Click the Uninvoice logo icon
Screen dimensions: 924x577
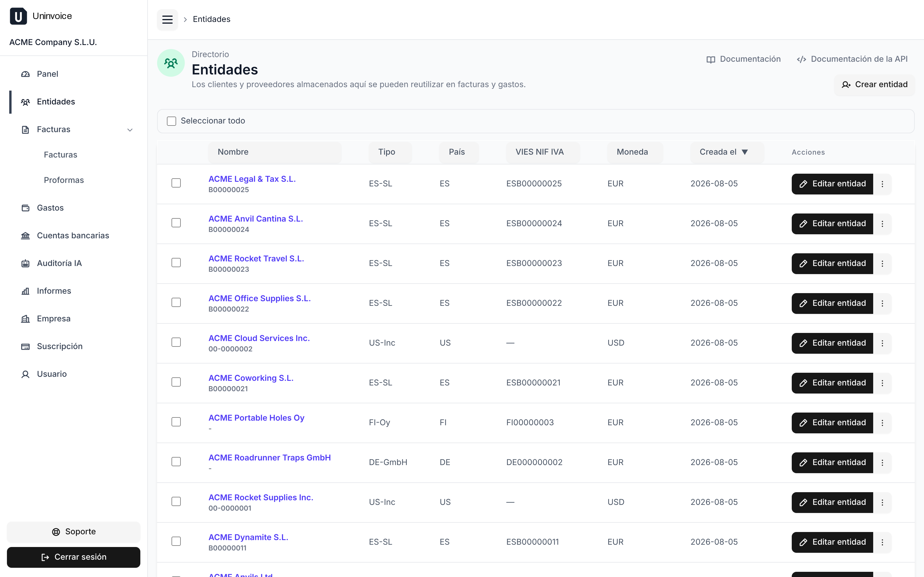point(18,16)
